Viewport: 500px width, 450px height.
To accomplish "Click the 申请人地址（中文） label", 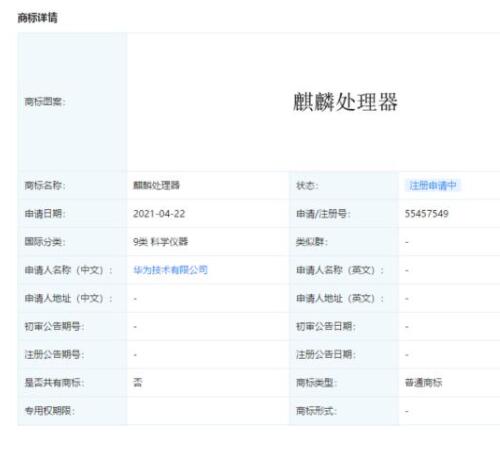I will point(68,298).
